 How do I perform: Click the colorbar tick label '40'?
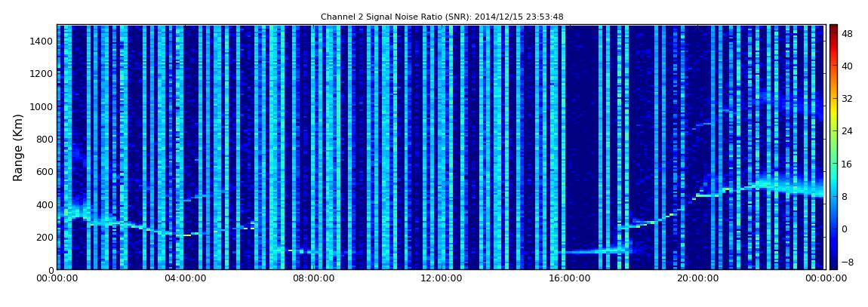click(x=847, y=66)
